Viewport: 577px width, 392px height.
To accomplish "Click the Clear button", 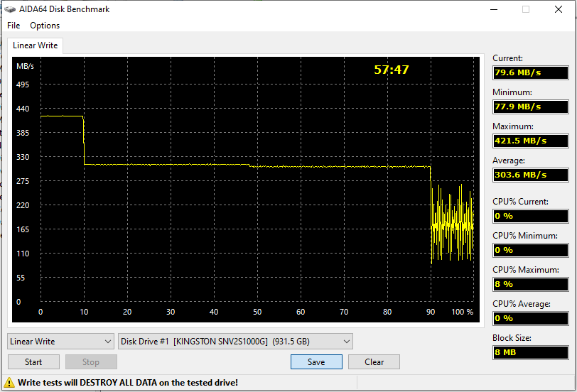I will pos(374,362).
